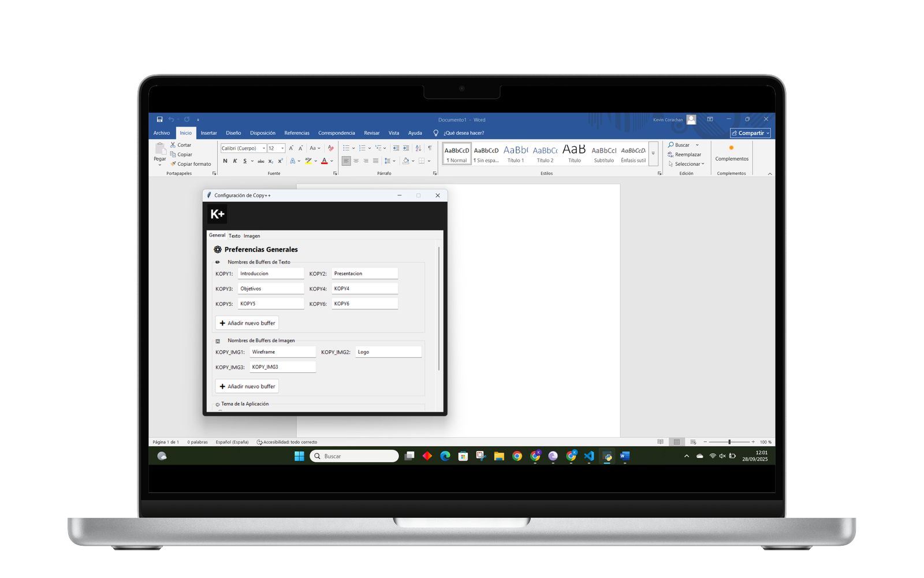Sort text with the A-Z icon

click(x=418, y=149)
